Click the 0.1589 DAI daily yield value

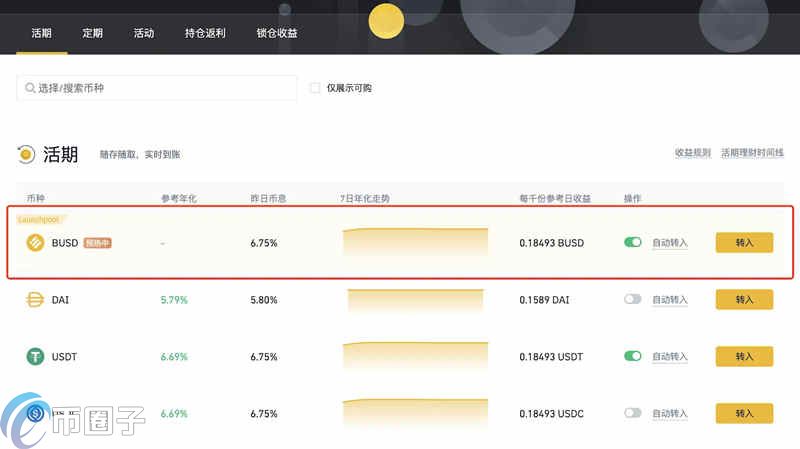tap(544, 300)
